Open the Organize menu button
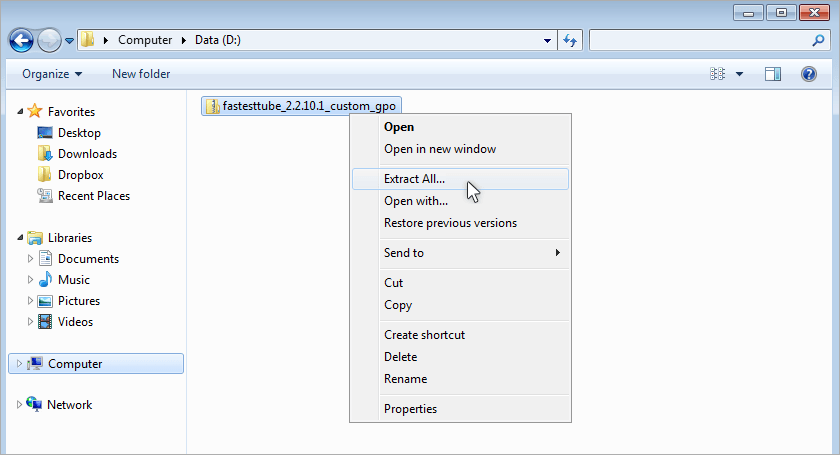 point(52,74)
